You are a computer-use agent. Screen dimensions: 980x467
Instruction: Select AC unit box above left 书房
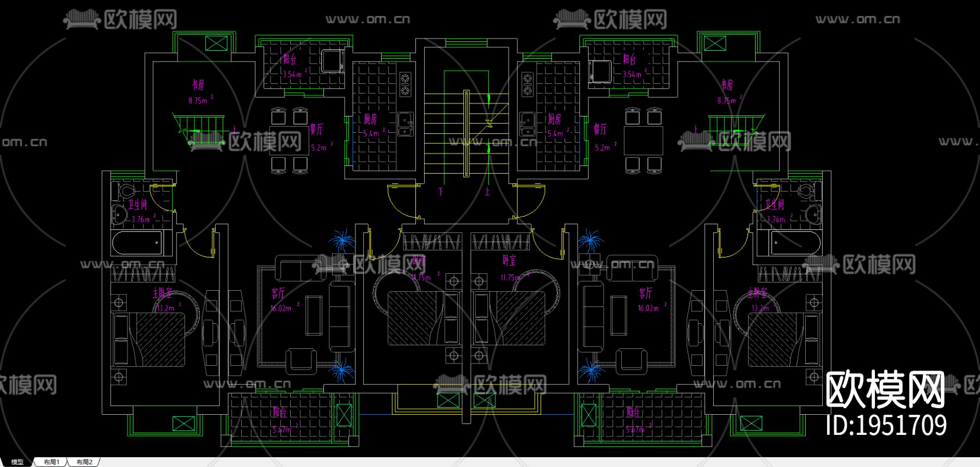click(216, 43)
